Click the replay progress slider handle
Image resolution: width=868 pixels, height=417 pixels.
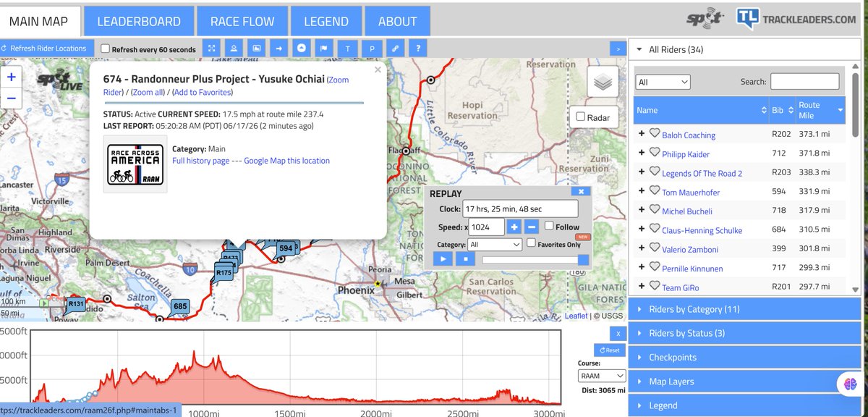click(584, 259)
